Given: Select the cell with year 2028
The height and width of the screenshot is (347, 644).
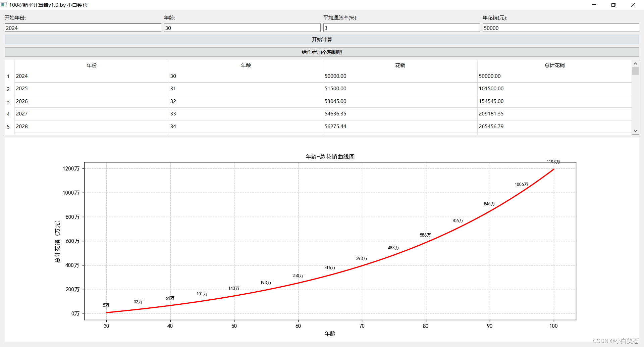Looking at the screenshot, I should click(92, 127).
